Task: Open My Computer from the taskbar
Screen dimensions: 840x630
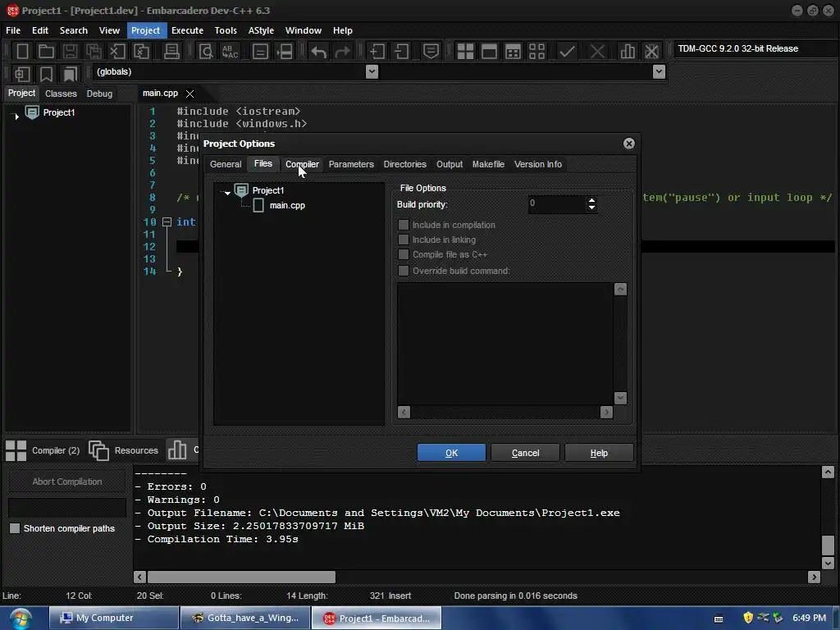Action: [x=114, y=618]
